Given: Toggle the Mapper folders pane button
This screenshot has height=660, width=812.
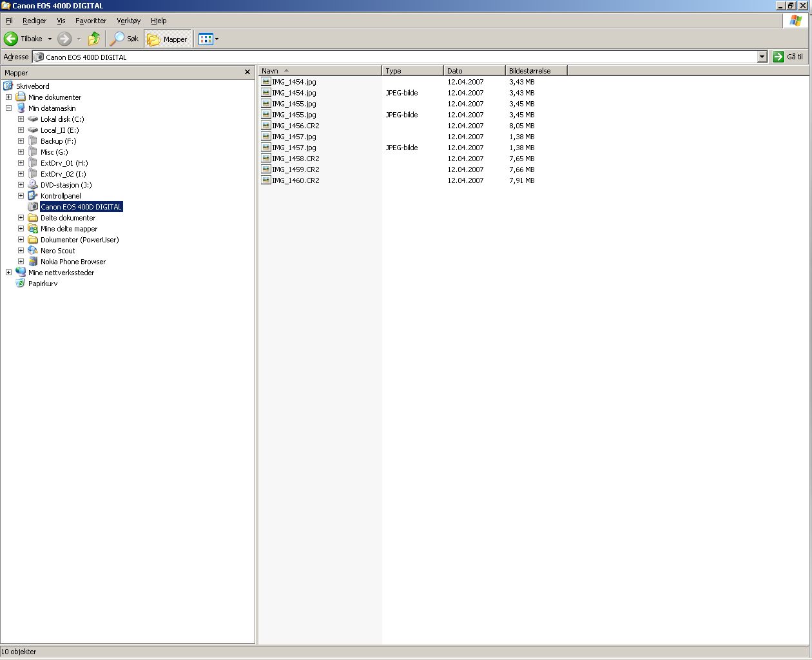Looking at the screenshot, I should [x=168, y=39].
